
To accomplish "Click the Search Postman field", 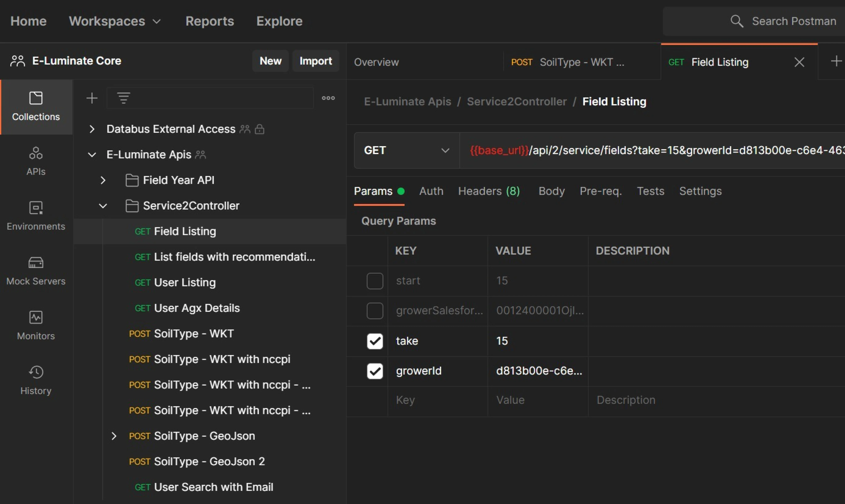I will 782,21.
